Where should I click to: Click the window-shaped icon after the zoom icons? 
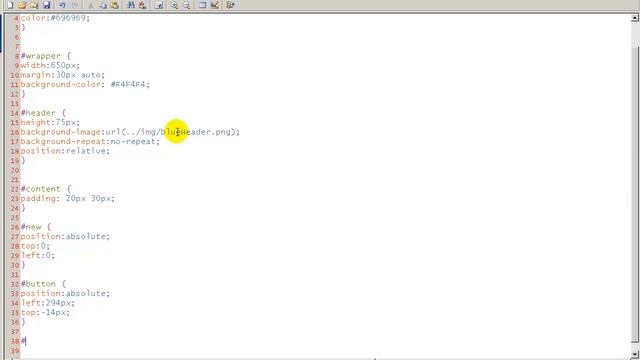202,5
